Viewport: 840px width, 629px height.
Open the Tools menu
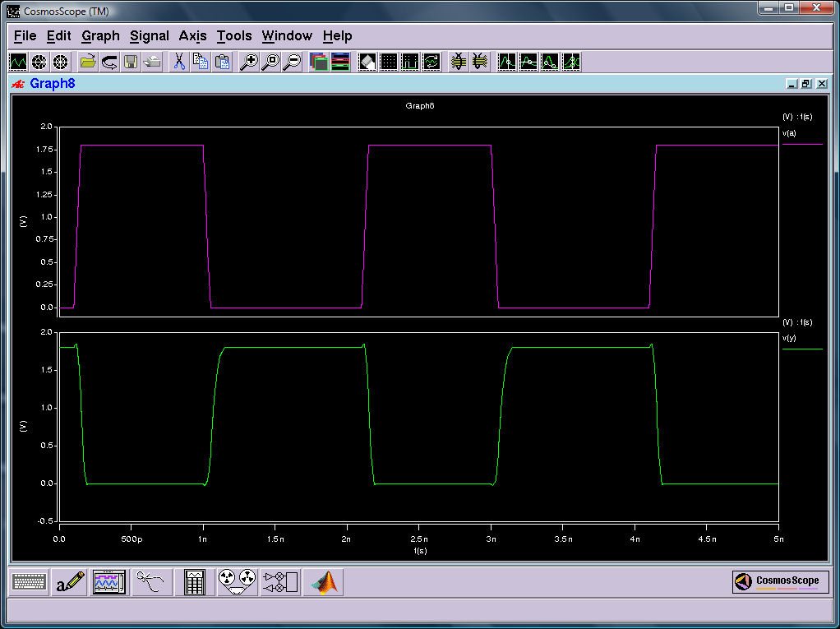233,36
